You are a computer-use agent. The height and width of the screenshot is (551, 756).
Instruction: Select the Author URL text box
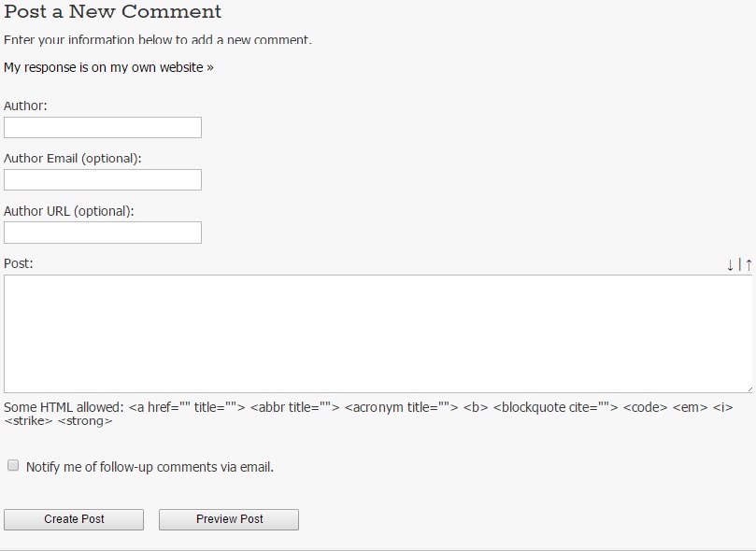[103, 233]
